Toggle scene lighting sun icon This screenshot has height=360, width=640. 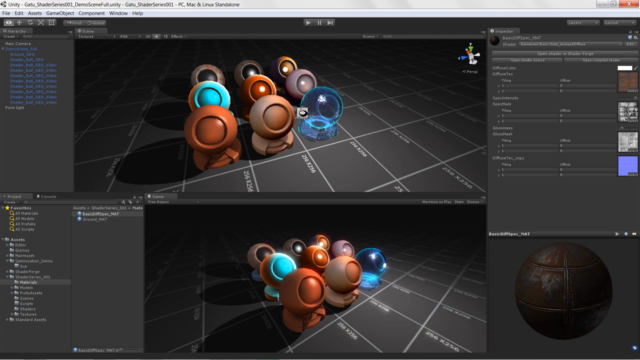pyautogui.click(x=156, y=36)
